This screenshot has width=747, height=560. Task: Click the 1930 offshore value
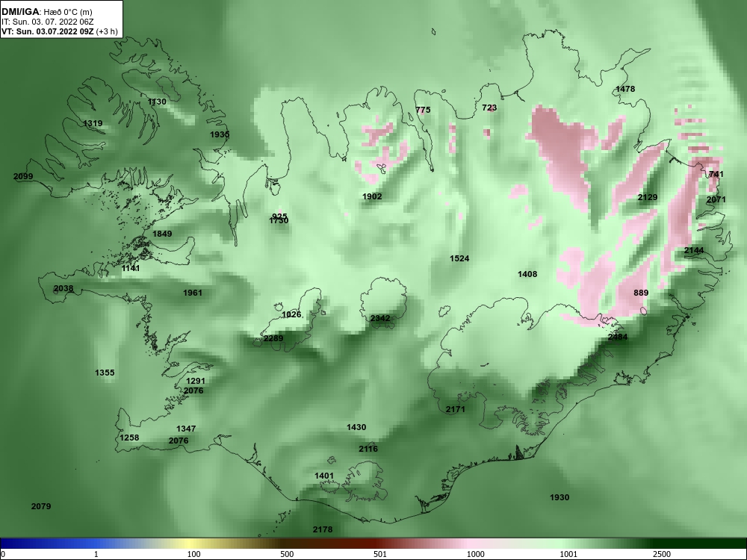click(560, 497)
